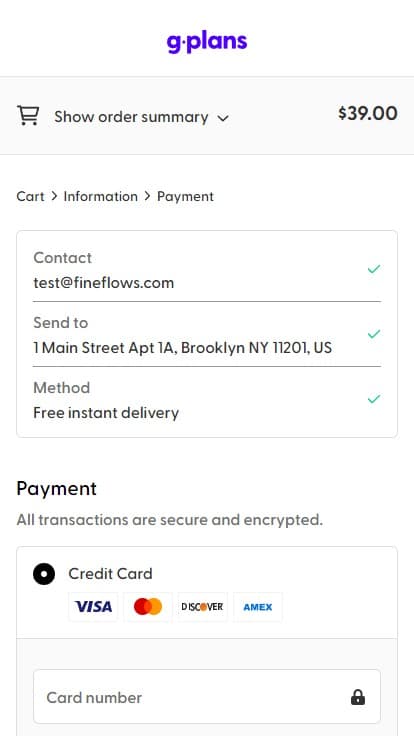Click the green checkmark beside Contact
Screen dimensions: 414x736
(x=374, y=269)
